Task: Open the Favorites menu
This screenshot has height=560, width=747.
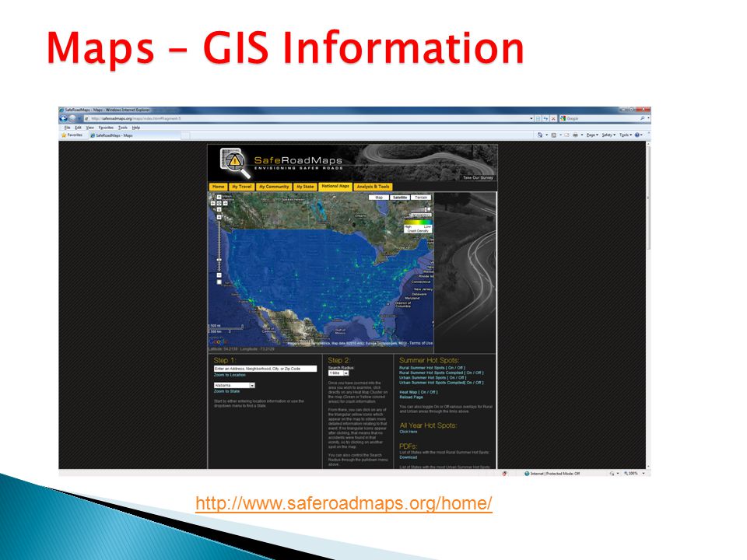Action: (106, 128)
